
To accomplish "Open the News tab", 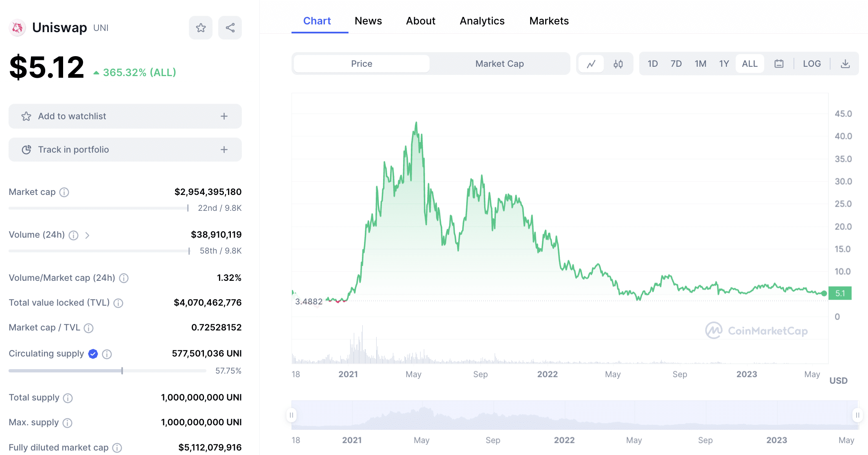I will (368, 21).
